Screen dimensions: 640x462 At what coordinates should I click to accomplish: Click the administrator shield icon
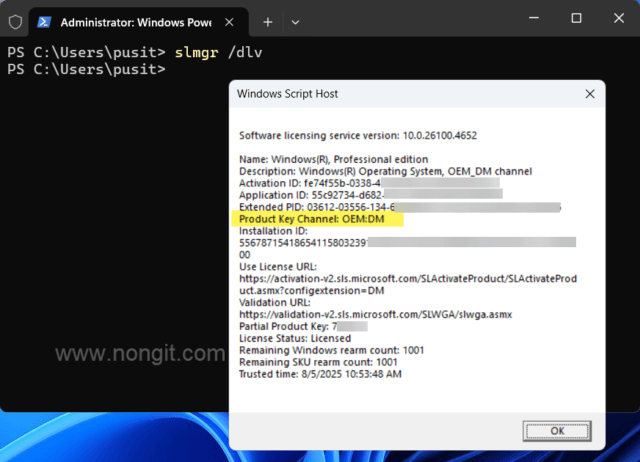pyautogui.click(x=15, y=22)
